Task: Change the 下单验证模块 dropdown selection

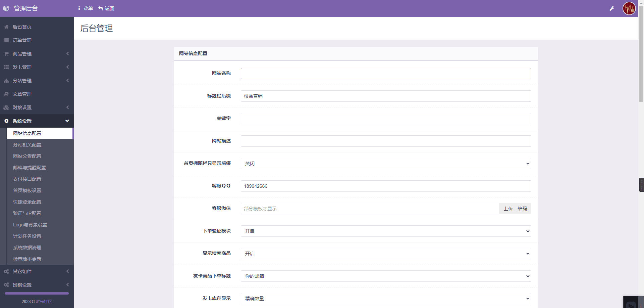Action: tap(385, 231)
